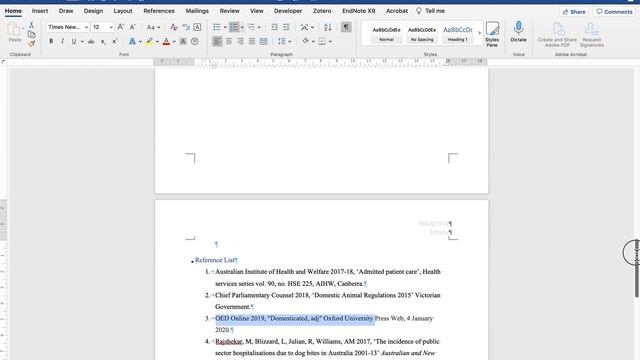Click the Share button
This screenshot has width=640, height=360.
(574, 12)
